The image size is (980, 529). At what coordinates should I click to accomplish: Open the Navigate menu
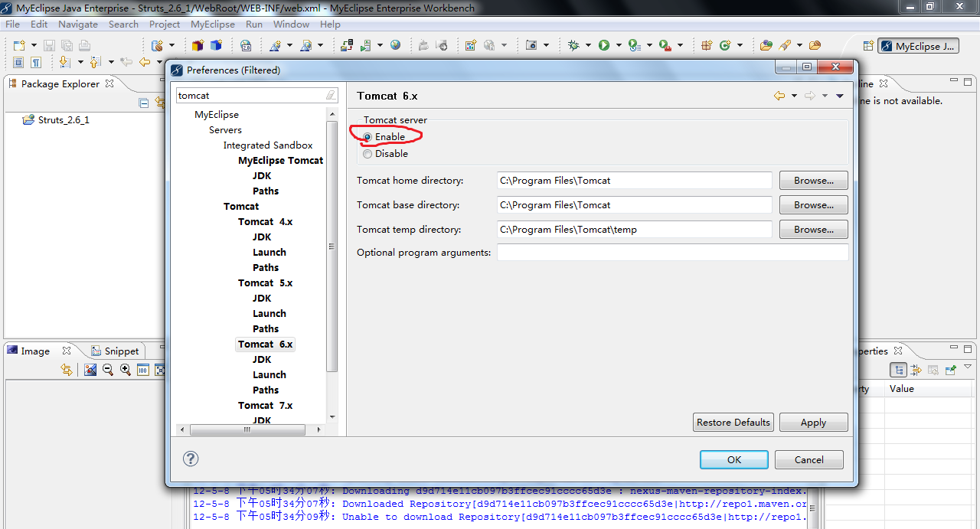(x=78, y=24)
